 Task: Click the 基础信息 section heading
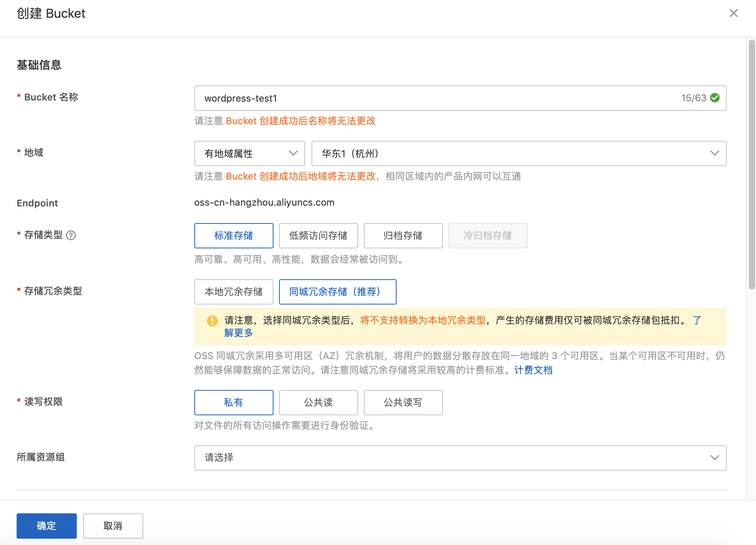(39, 65)
